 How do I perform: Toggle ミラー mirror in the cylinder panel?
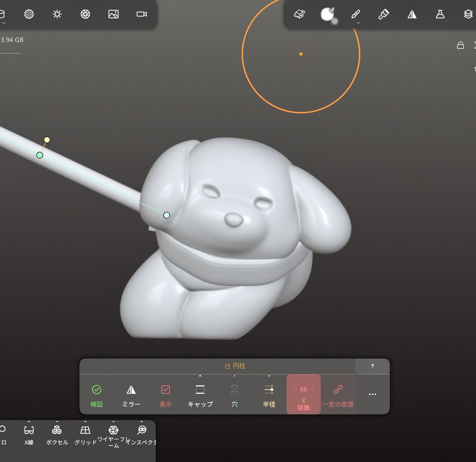(x=131, y=395)
